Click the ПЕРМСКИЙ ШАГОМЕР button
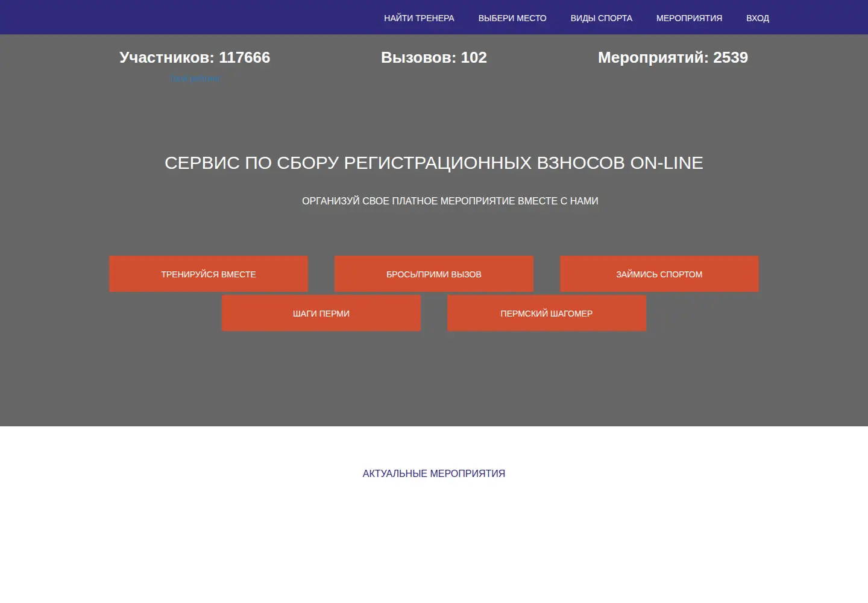Screen dimensions: 868x603 pos(547,313)
